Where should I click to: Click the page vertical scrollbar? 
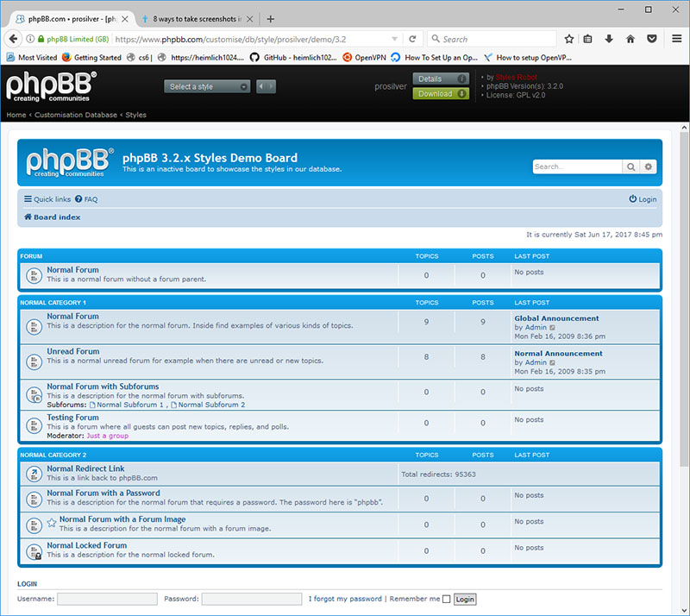pyautogui.click(x=684, y=299)
